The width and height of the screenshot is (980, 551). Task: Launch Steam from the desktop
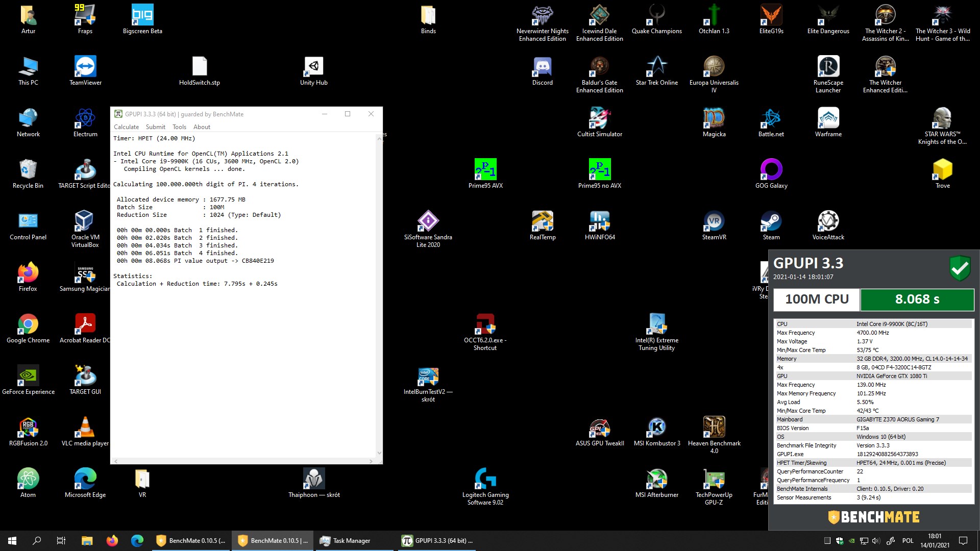tap(771, 226)
